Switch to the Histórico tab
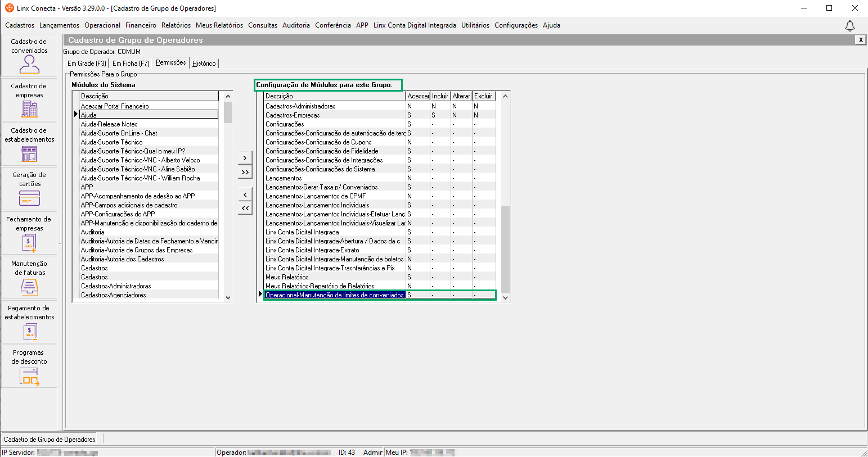868x457 pixels. [204, 64]
